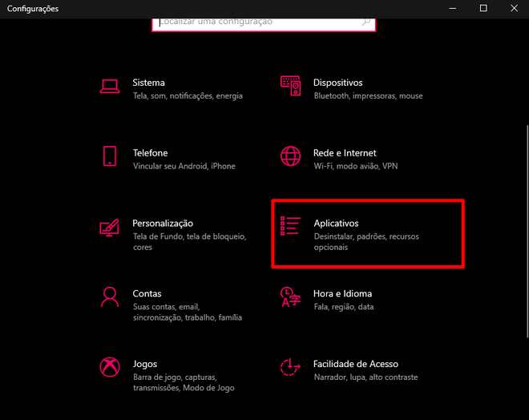The width and height of the screenshot is (529, 420).
Task: Click 'Narrador, lupa, alto contraste' description
Action: pos(365,378)
